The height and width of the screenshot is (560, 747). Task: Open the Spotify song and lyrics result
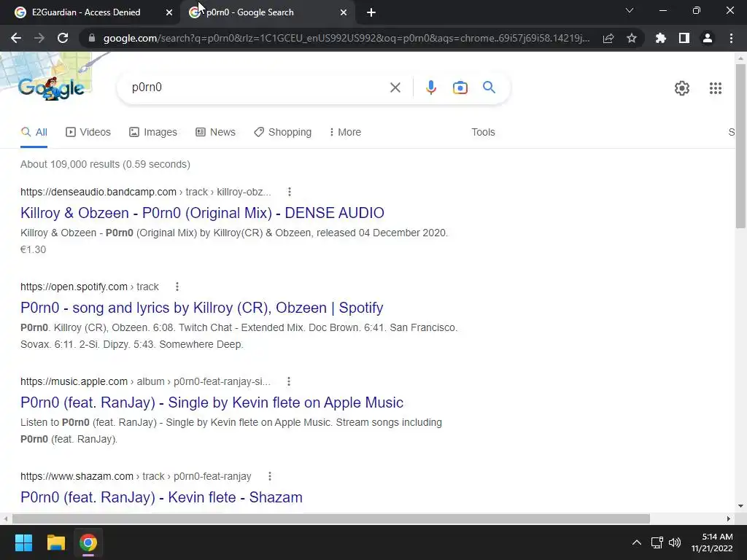tap(201, 308)
